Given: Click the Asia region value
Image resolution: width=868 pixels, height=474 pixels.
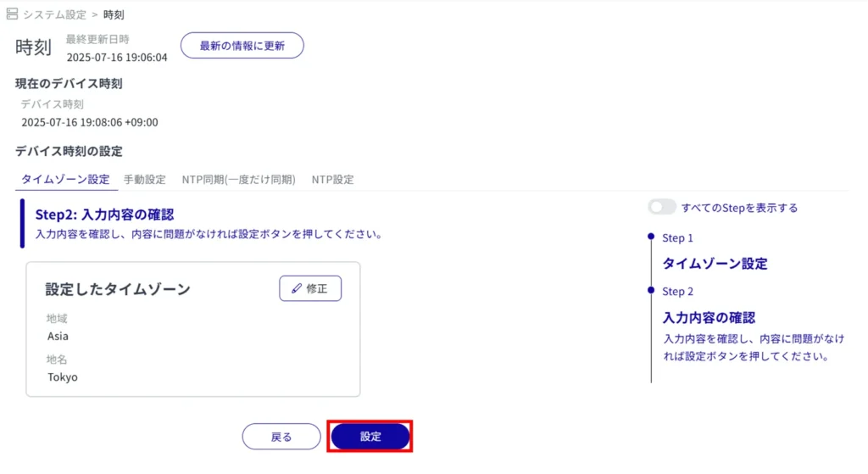Looking at the screenshot, I should pos(58,336).
